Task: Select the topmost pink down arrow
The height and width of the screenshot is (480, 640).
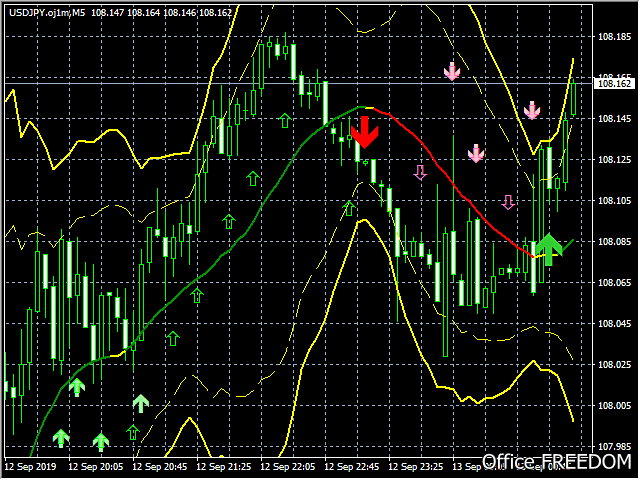Action: [x=452, y=71]
